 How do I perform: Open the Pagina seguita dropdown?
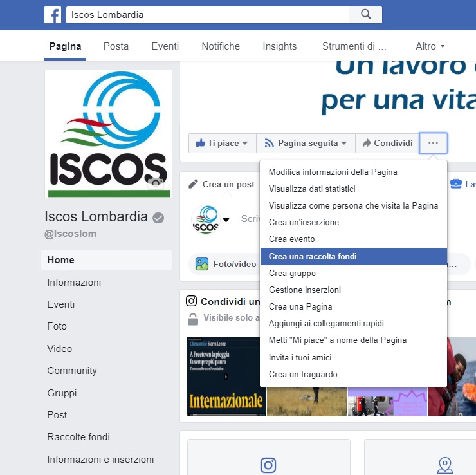[x=306, y=143]
